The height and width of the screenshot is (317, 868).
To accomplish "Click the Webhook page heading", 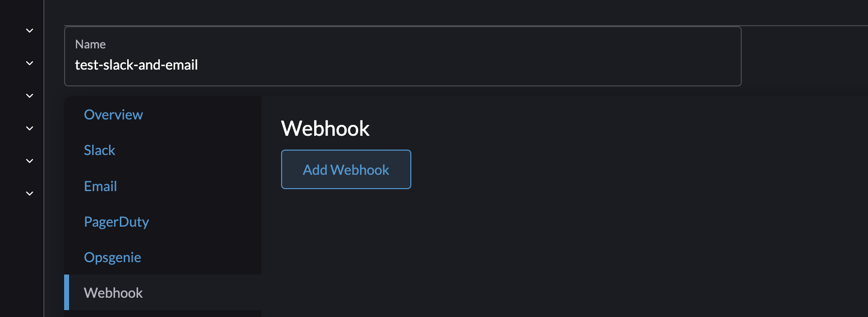I will click(325, 128).
